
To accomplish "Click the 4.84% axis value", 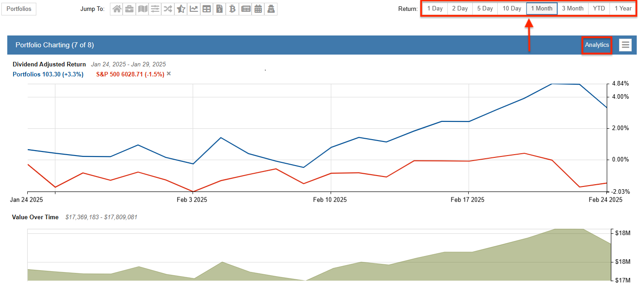I will 620,84.
